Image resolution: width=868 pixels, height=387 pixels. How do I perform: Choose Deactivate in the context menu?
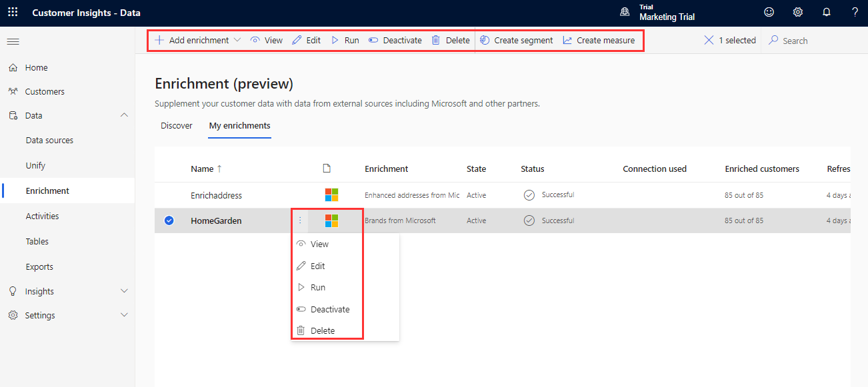329,309
